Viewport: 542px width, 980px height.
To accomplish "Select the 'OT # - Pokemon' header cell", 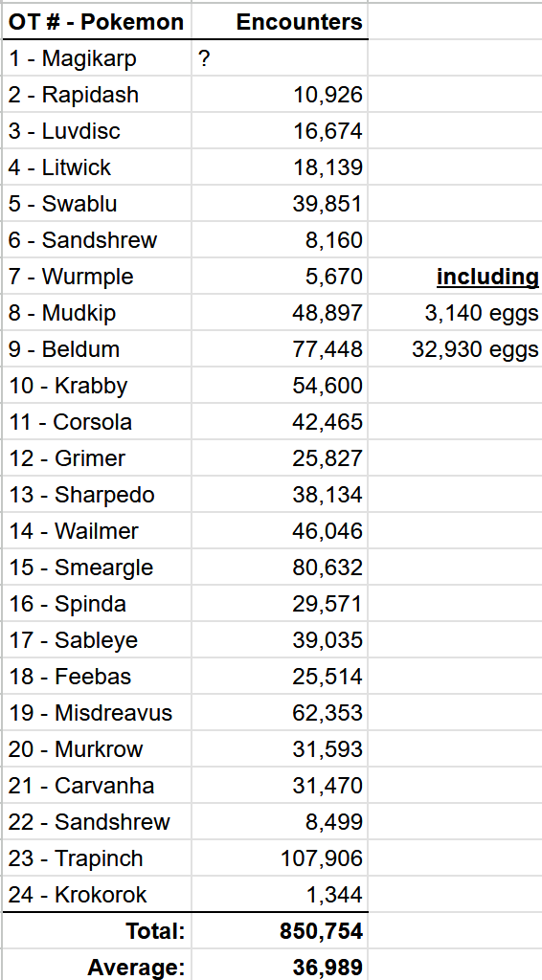I will pos(97,23).
